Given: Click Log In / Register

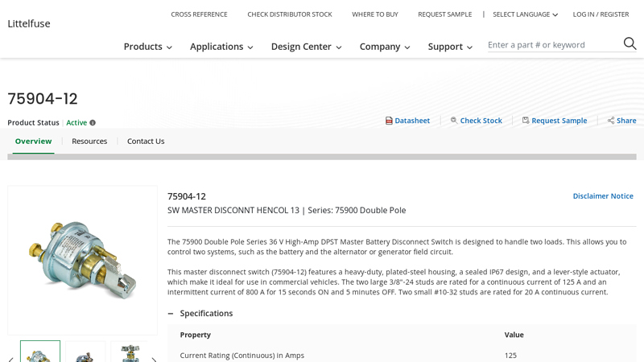Looking at the screenshot, I should pos(601,14).
